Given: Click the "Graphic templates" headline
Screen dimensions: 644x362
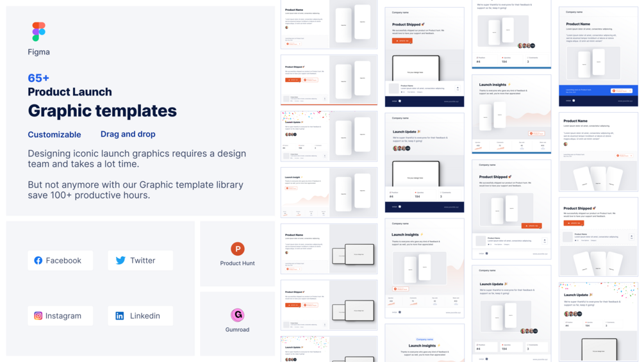Looking at the screenshot, I should point(103,111).
